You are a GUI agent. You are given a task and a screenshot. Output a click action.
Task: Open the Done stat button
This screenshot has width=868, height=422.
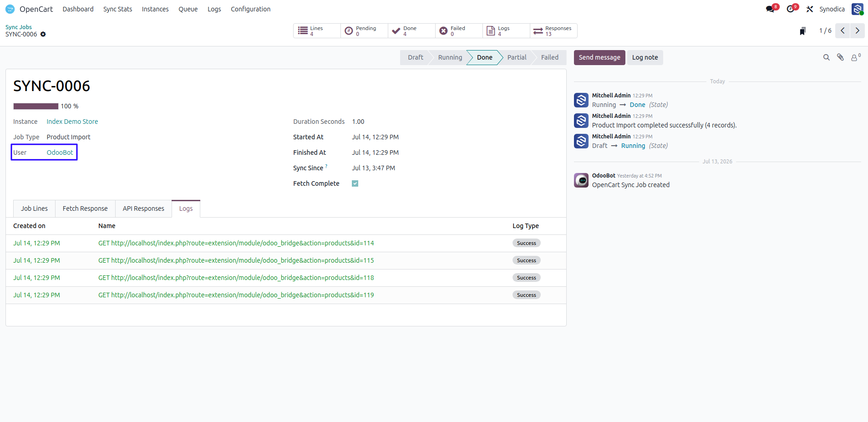[411, 31]
